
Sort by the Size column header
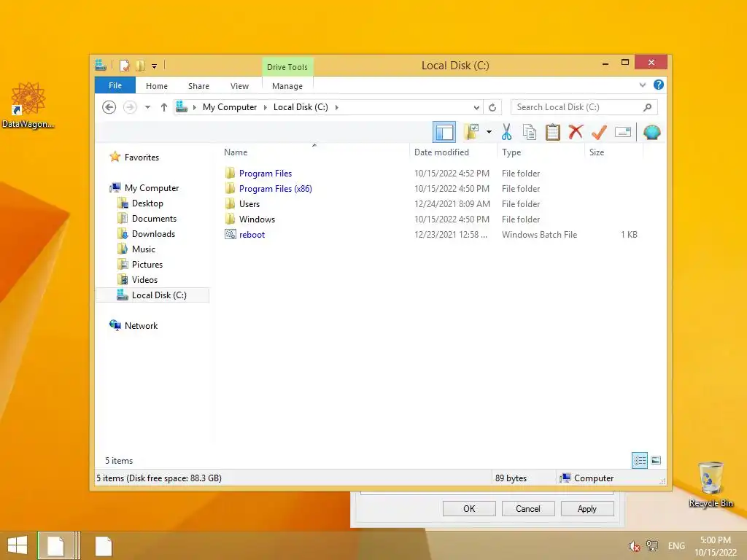click(x=614, y=152)
